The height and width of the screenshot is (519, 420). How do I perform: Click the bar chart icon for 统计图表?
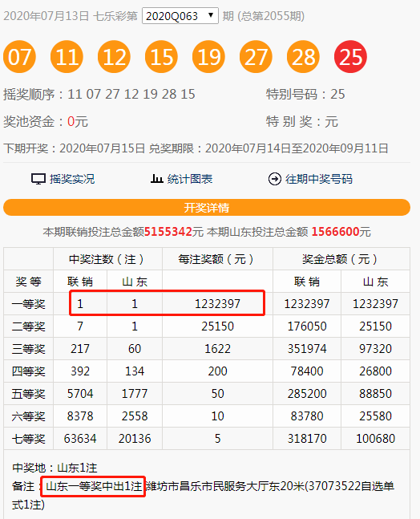[x=157, y=179]
